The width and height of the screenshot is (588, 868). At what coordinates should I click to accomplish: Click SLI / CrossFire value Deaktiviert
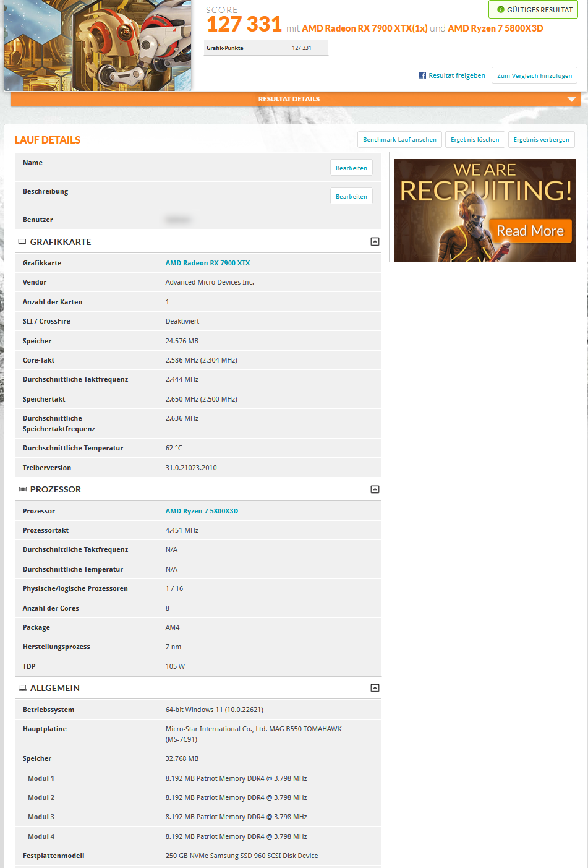[182, 321]
